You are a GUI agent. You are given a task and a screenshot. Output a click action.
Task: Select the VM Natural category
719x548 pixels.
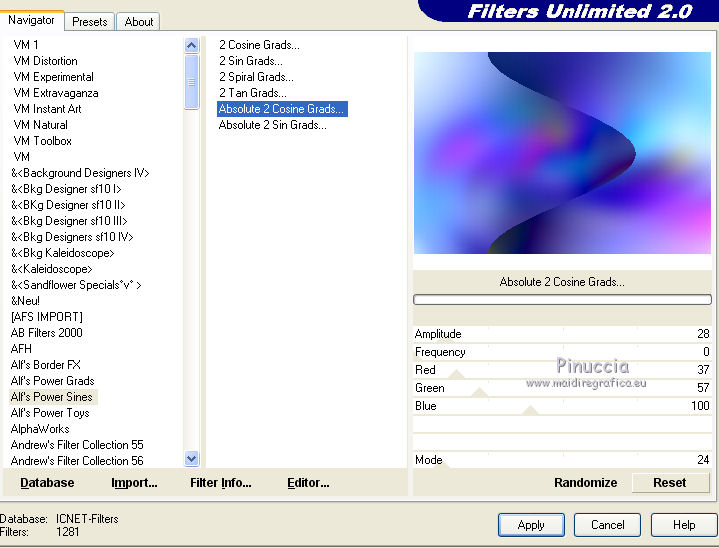point(41,125)
